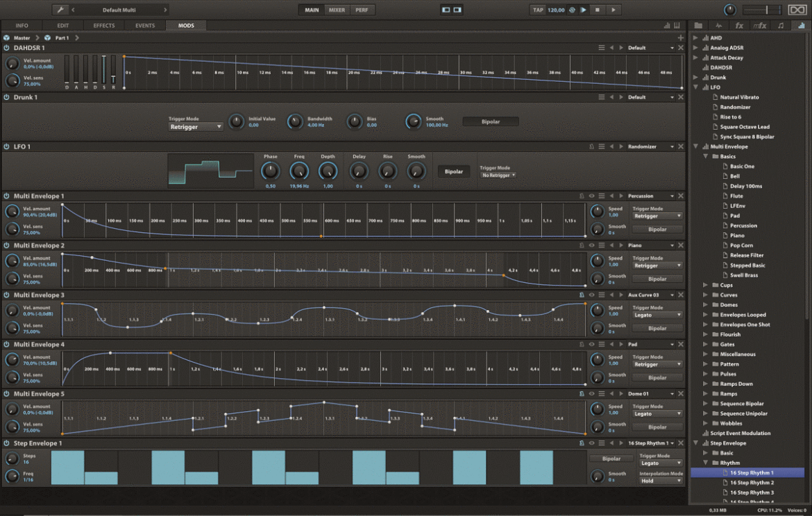Switch to the EVENTS tab
Image resolution: width=812 pixels, height=516 pixels.
[145, 26]
